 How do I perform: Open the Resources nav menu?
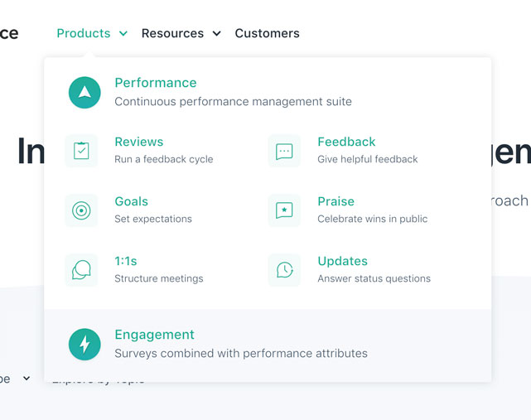pos(172,33)
